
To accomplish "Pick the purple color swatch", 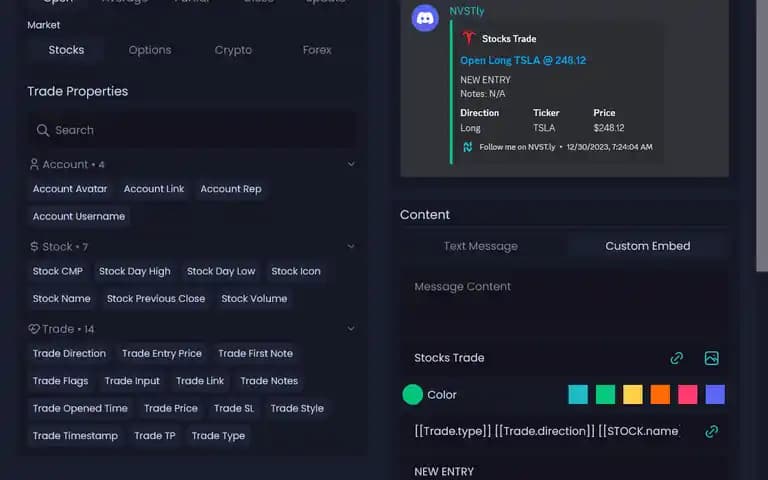I will pyautogui.click(x=715, y=395).
